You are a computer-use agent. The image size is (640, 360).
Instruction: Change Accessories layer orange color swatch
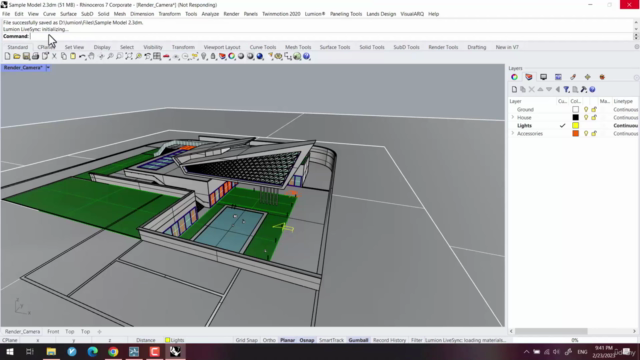(x=576, y=133)
